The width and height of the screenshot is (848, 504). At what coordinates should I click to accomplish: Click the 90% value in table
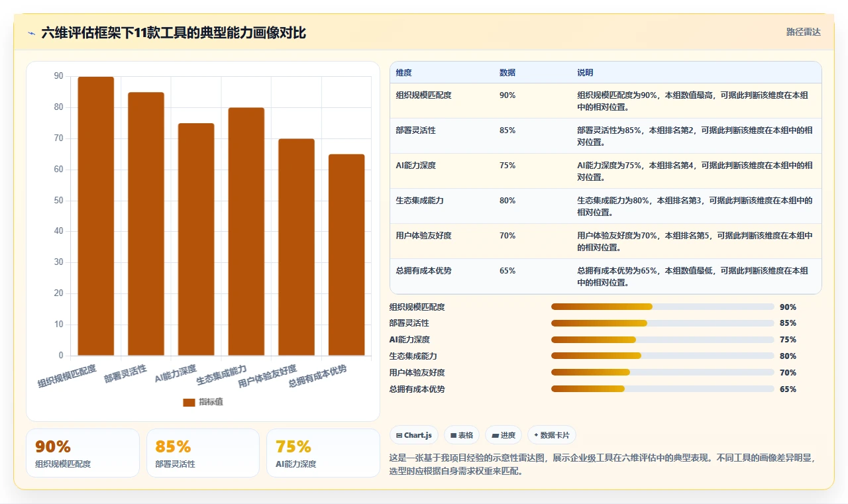coord(507,95)
